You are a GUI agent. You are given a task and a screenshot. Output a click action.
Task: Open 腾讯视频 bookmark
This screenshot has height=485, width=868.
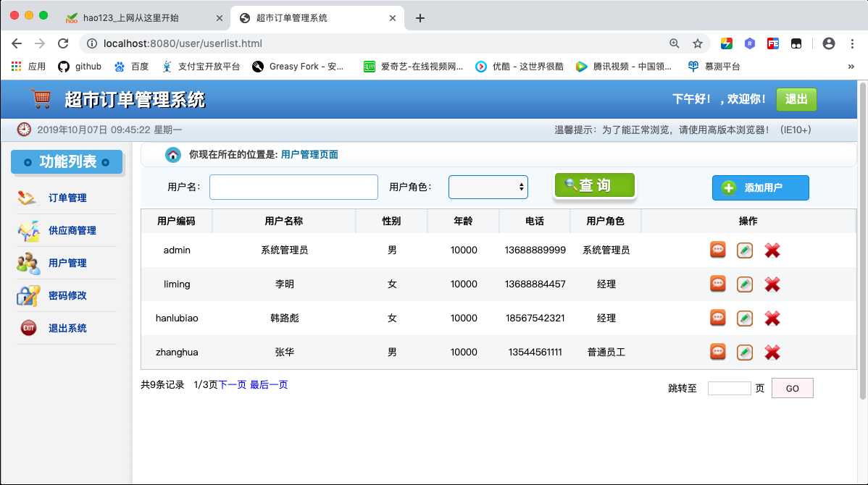624,67
